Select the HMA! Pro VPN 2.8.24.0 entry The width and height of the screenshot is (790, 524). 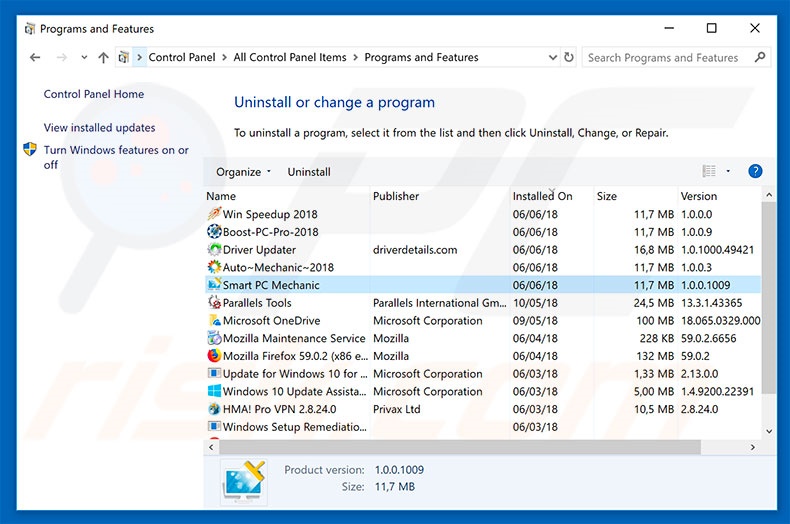tap(483, 409)
